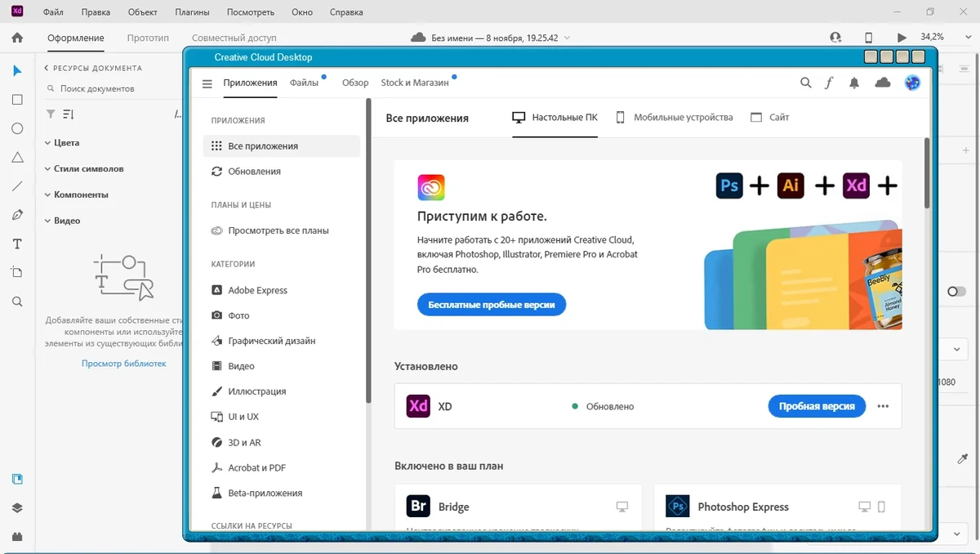Screen dimensions: 980x554
Task: Switch to the Сайт tab
Action: coord(770,118)
